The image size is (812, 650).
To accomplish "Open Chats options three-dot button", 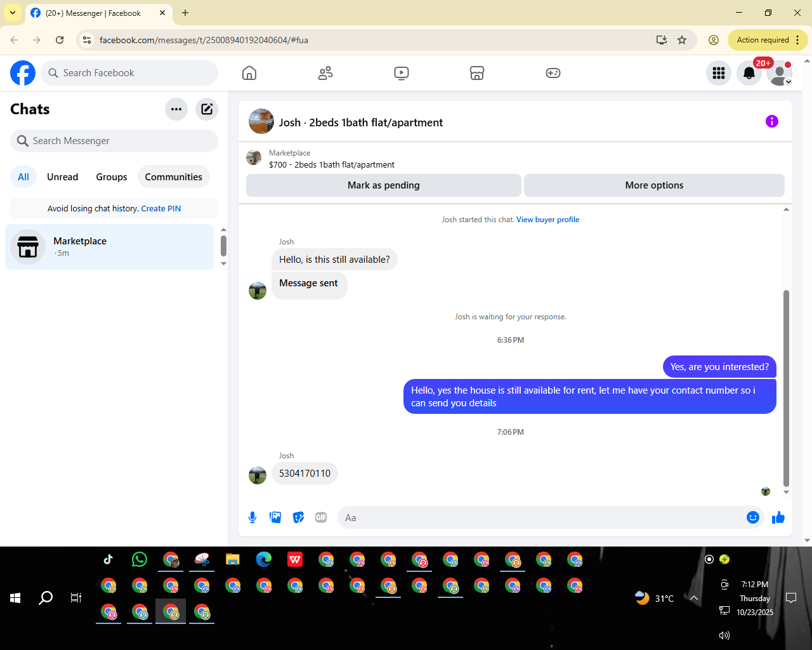I will coord(176,109).
